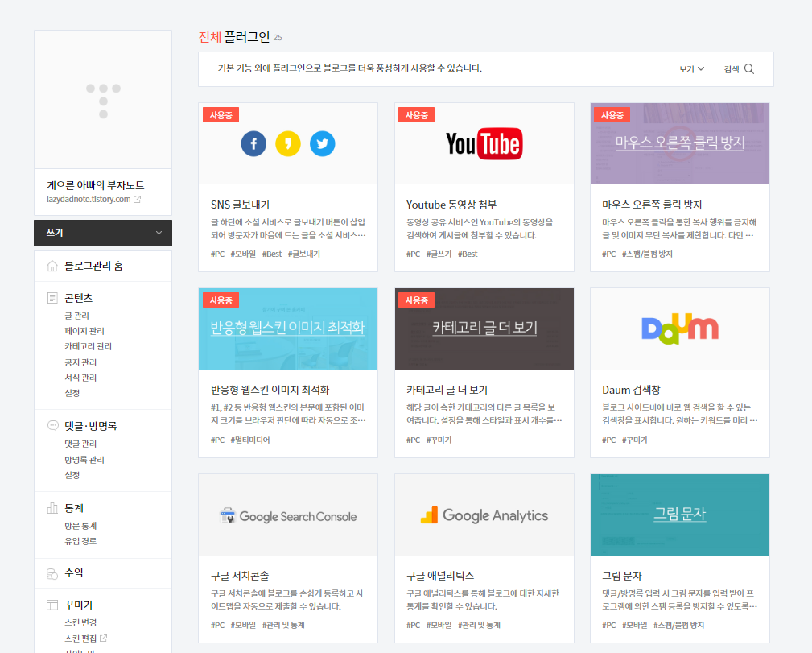Screen dimensions: 812x653
Task: Click the 콘텐츠 document icon
Action: [52, 298]
